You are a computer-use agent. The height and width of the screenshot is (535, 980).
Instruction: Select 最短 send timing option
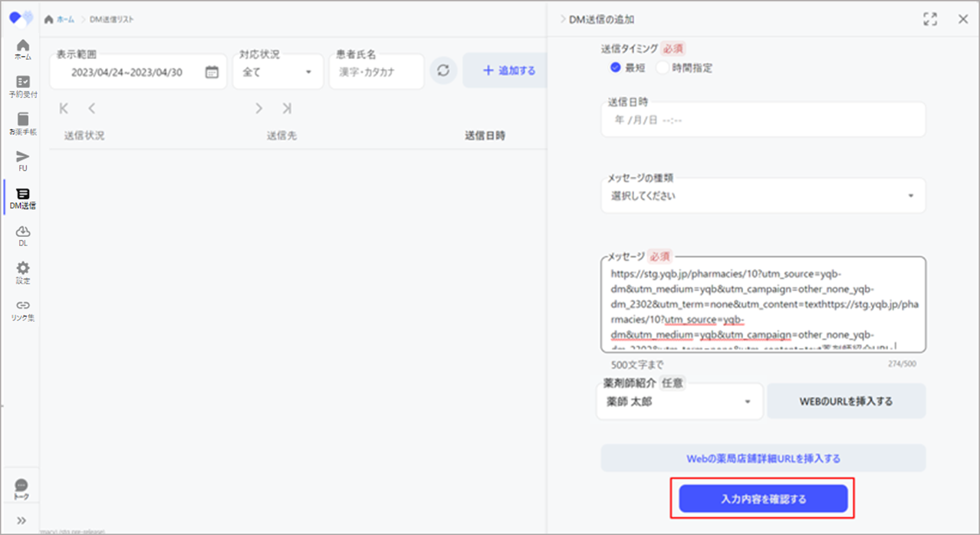(x=615, y=67)
